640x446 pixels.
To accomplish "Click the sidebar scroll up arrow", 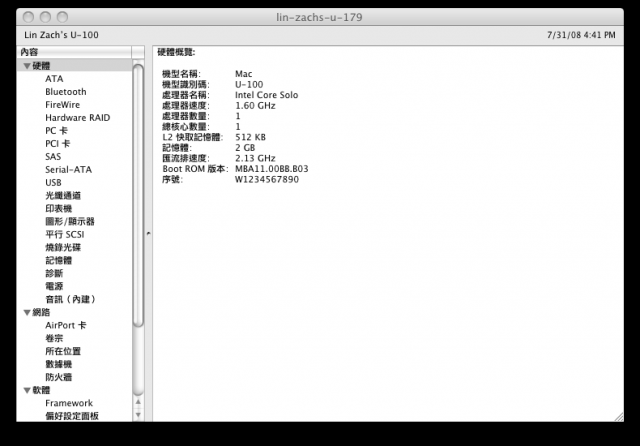I will 138,402.
